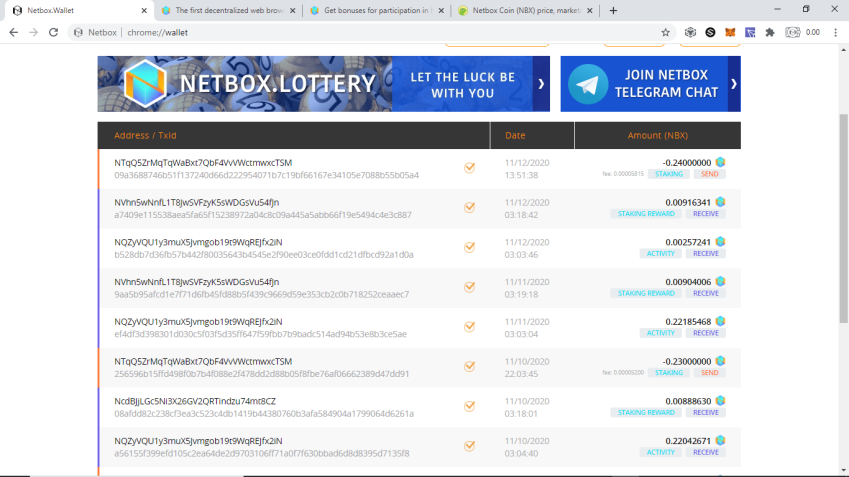Click txid starting 09a3688746b51f

point(266,175)
